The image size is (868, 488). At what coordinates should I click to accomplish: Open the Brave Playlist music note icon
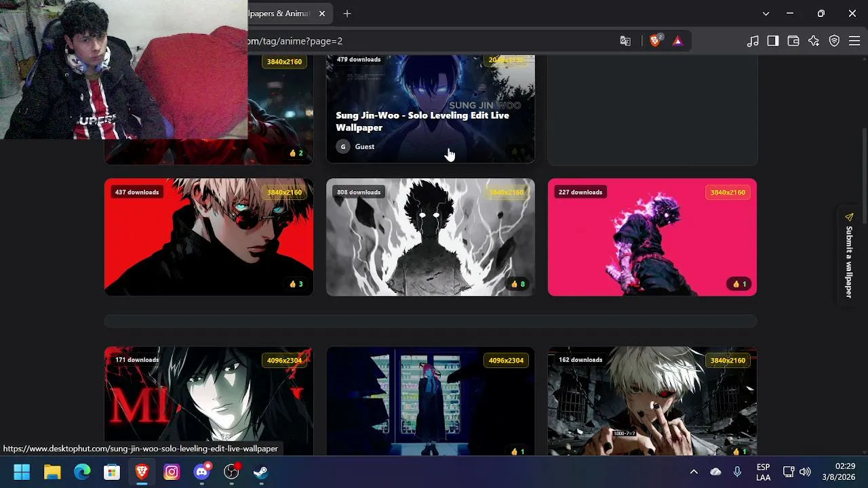point(753,41)
